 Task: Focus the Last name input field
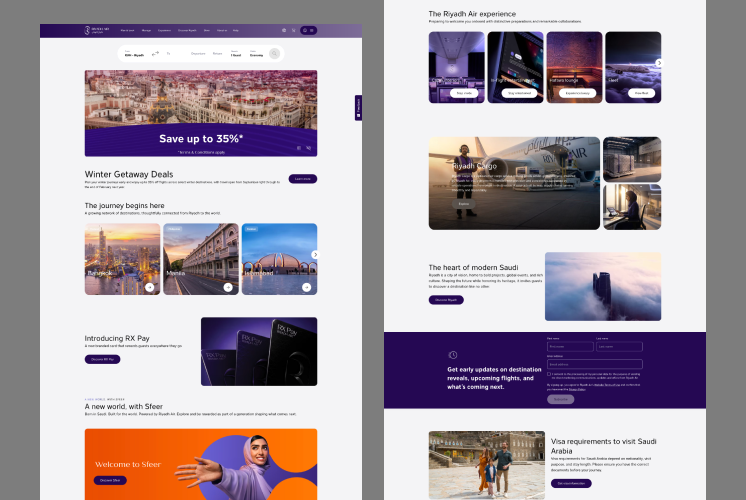click(619, 347)
